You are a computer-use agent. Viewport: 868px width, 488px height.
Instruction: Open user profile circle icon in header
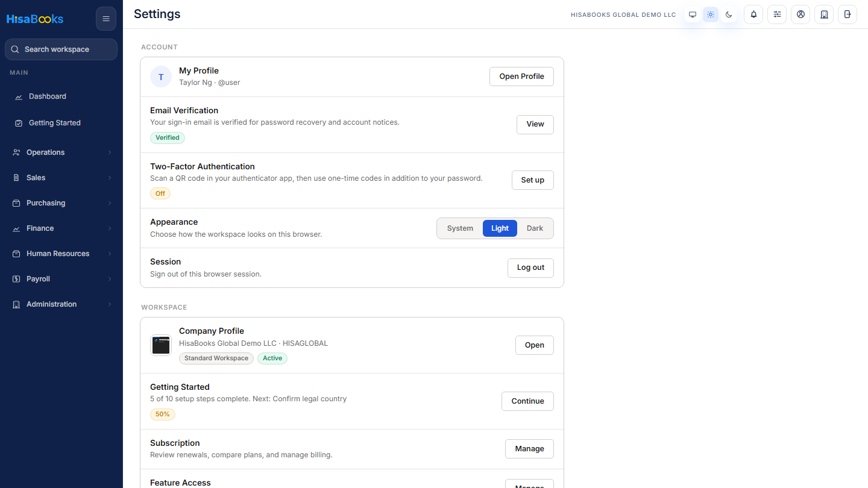pyautogui.click(x=800, y=14)
